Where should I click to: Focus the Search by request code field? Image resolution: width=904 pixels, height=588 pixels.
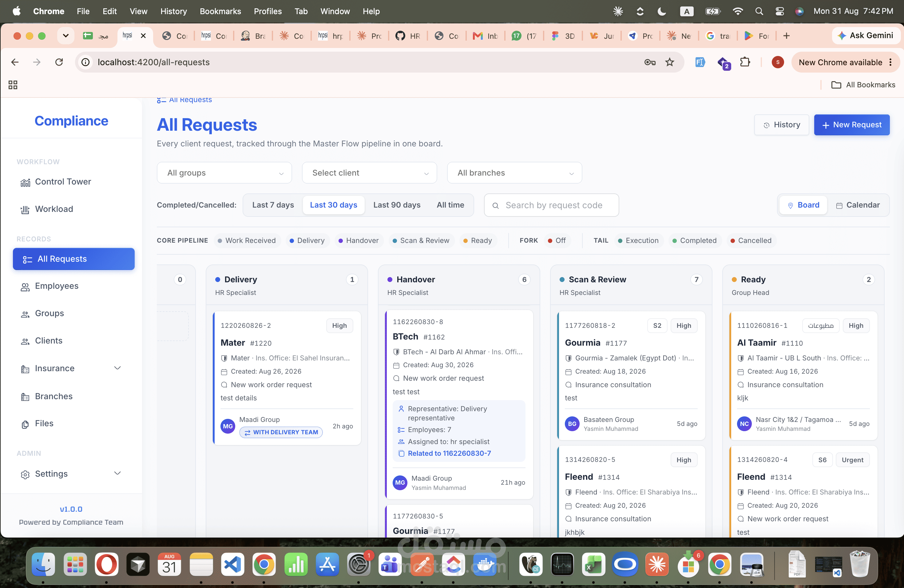click(551, 205)
